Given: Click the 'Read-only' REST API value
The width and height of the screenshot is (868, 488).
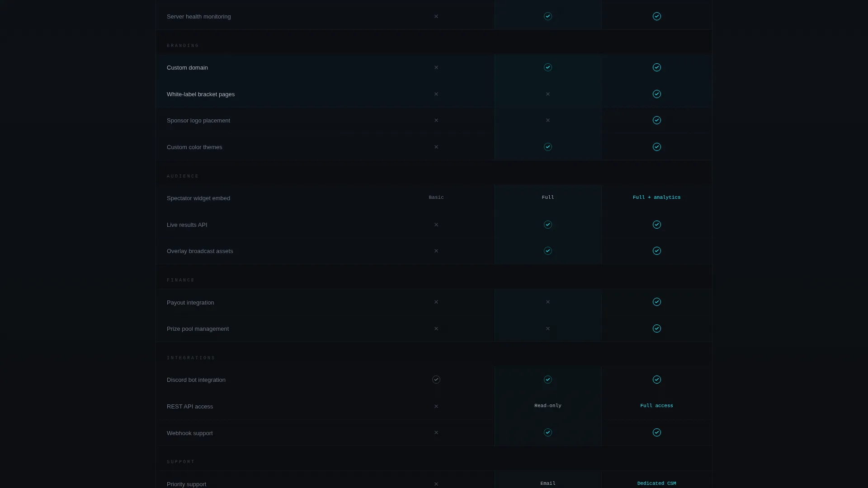Looking at the screenshot, I should coord(548,406).
